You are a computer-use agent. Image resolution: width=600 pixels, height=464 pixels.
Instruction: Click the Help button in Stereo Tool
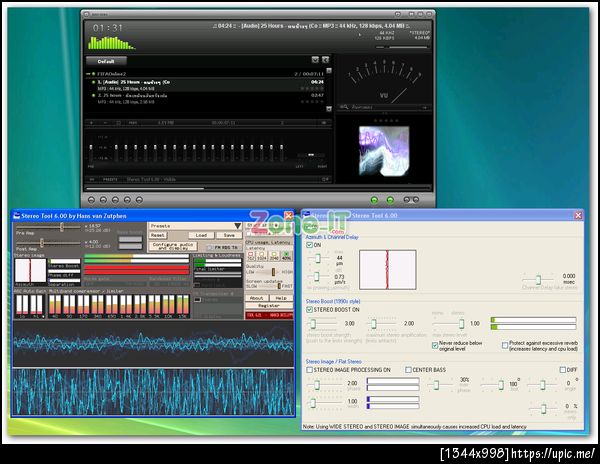(x=281, y=298)
